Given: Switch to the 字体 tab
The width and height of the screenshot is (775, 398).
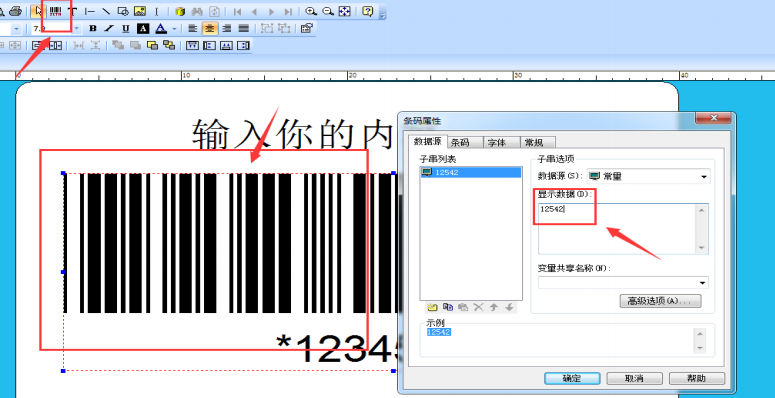Looking at the screenshot, I should (496, 142).
